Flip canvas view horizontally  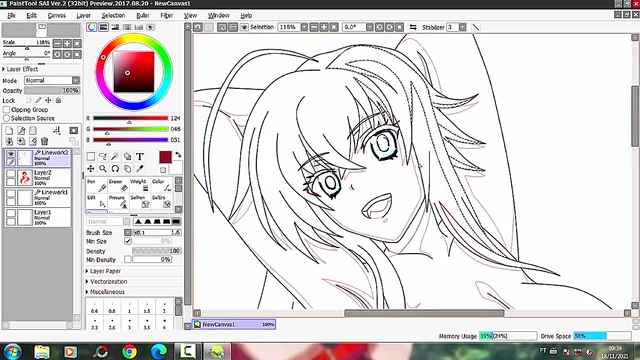coord(413,27)
